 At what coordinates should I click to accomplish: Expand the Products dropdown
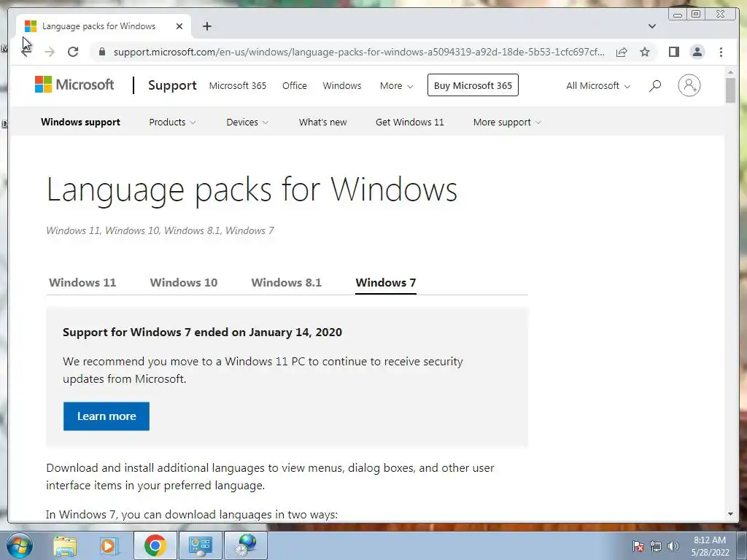pyautogui.click(x=172, y=122)
